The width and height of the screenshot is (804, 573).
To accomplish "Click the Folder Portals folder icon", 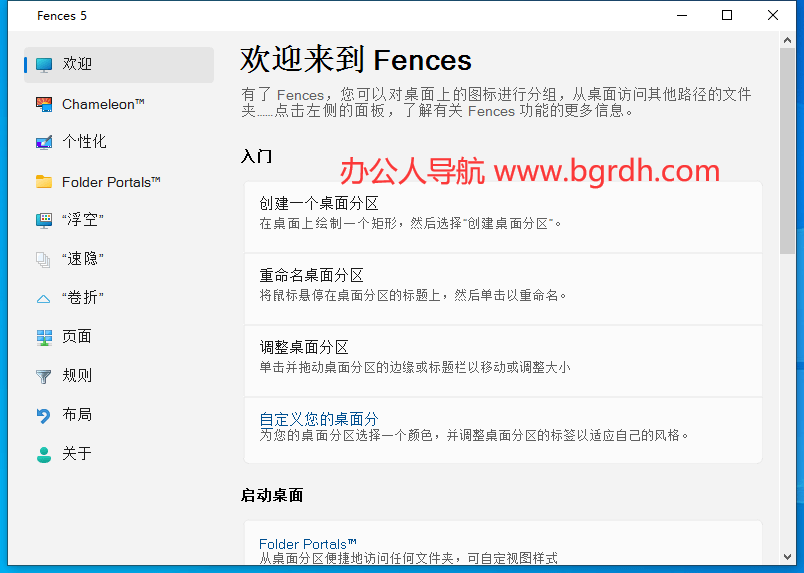I will click(x=44, y=182).
